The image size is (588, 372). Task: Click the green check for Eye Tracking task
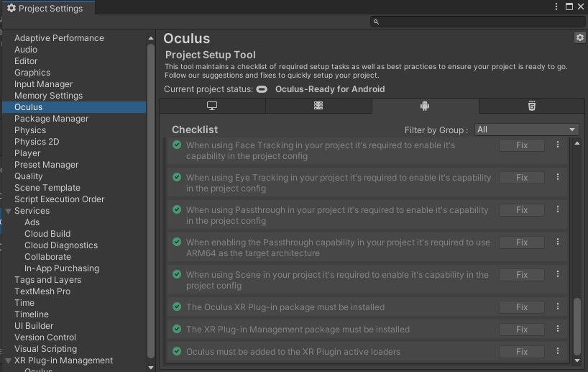[x=177, y=177]
